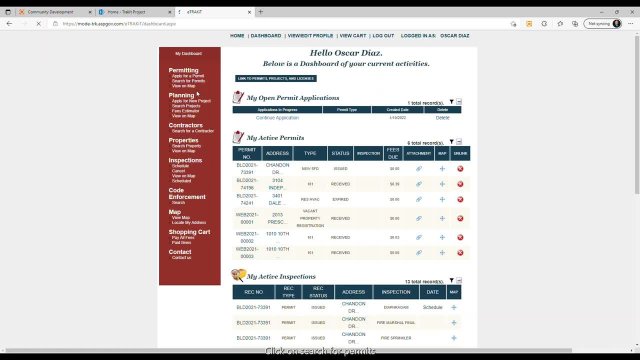Viewport: 640px width, 360px height.
Task: Open Search for a Contractor link
Action: tap(193, 131)
